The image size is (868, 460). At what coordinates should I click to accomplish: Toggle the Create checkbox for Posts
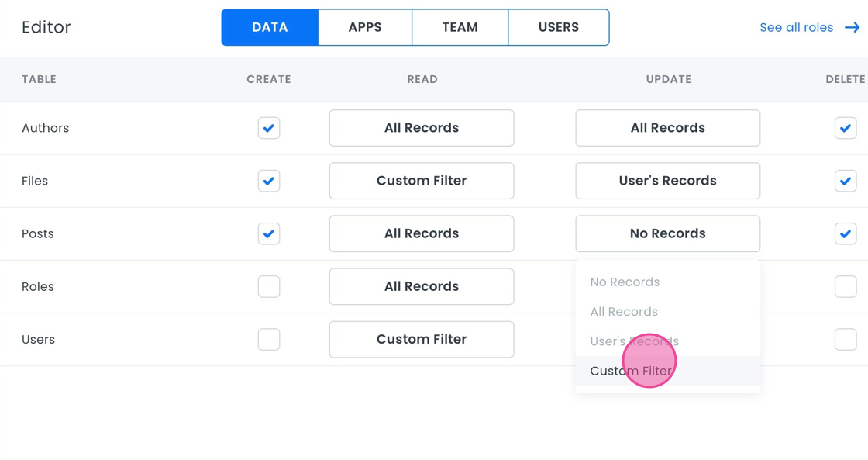[x=269, y=233]
